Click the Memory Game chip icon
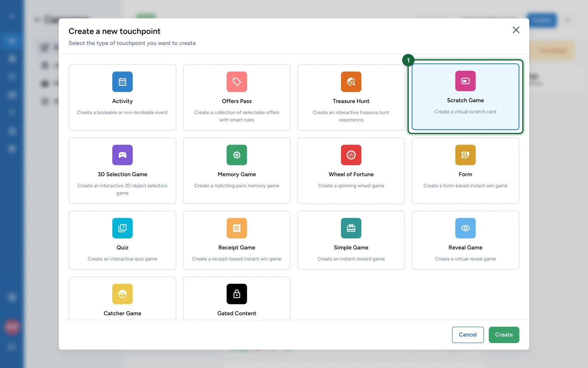 [x=237, y=155]
